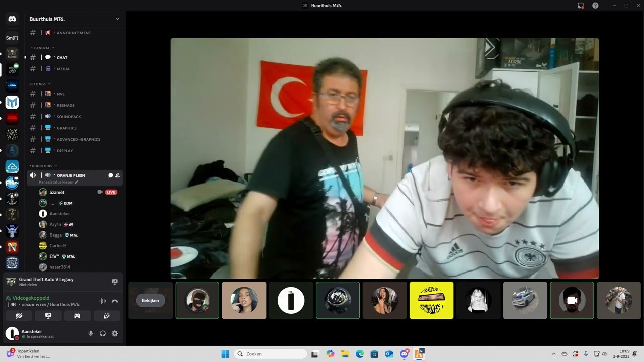Collapse the BUURTHUIS channel category

click(43, 166)
